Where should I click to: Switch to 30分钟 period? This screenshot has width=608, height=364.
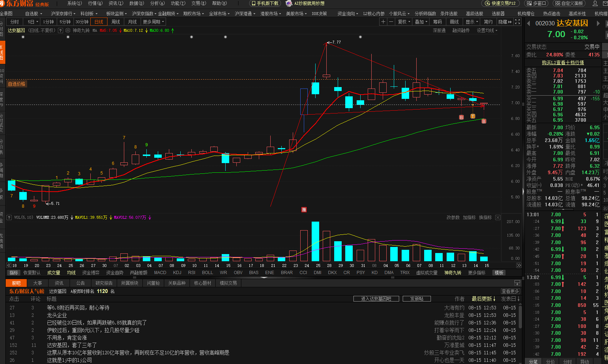(x=82, y=22)
